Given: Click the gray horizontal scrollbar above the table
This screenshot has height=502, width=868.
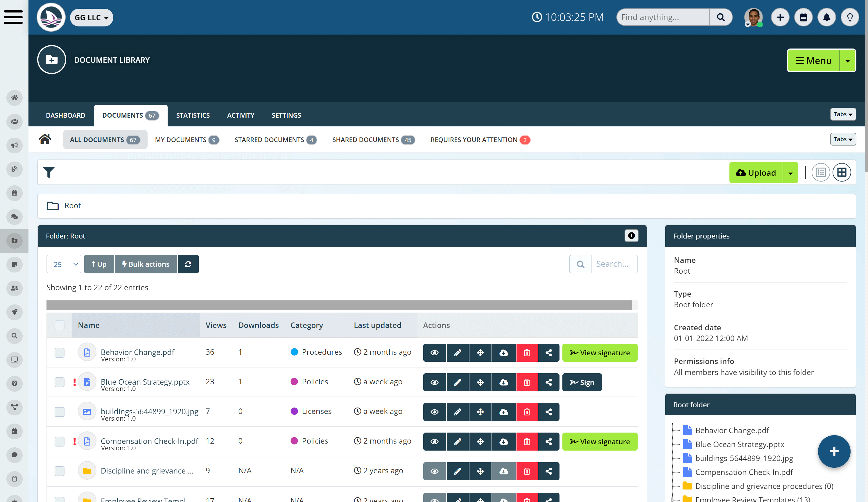Looking at the screenshot, I should 339,305.
